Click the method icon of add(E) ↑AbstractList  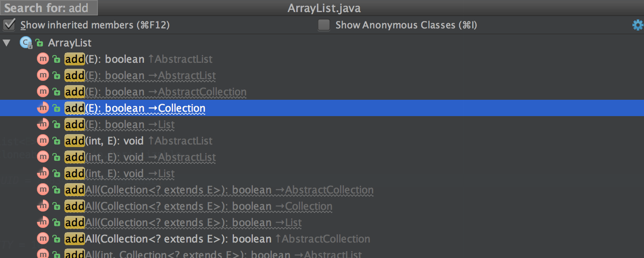coord(43,59)
